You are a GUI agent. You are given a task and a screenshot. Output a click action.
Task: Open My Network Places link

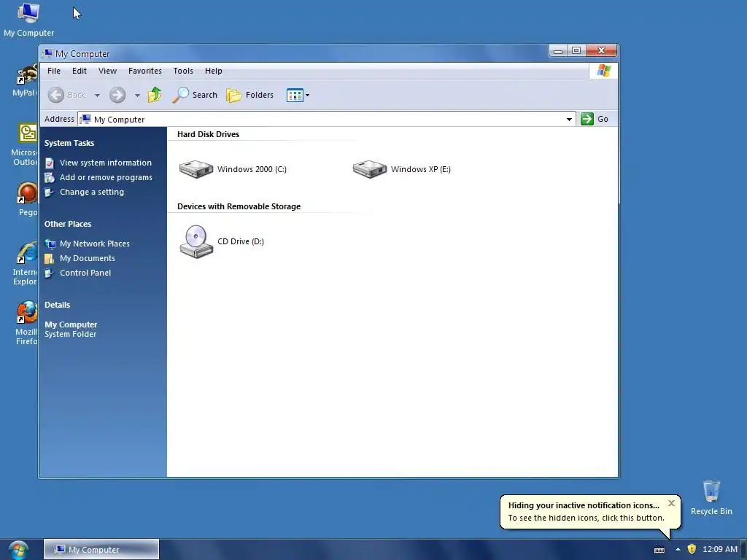point(94,244)
